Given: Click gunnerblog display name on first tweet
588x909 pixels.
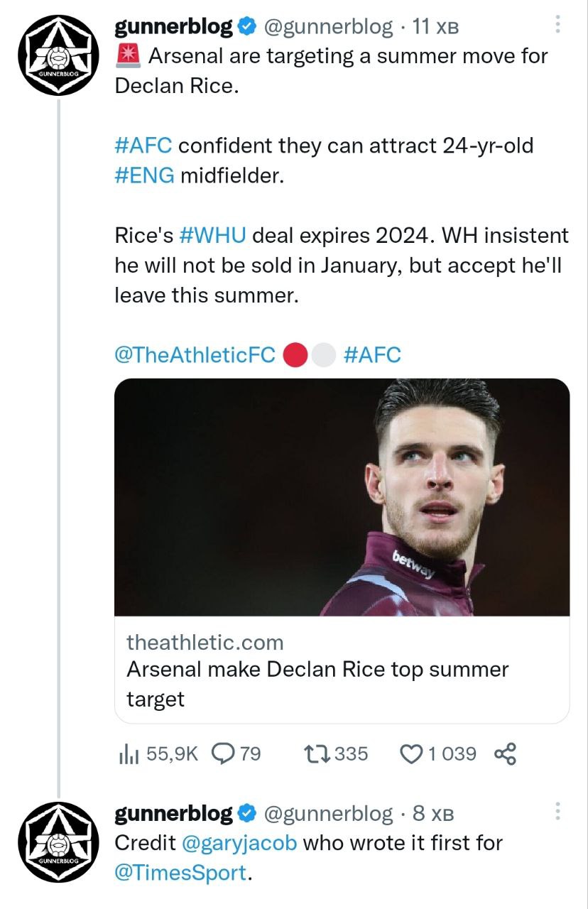Looking at the screenshot, I should pos(173,28).
